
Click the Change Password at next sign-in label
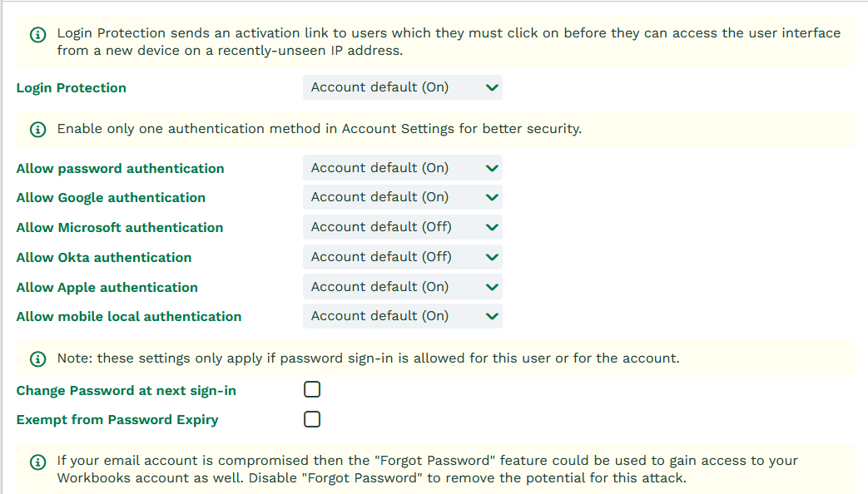click(x=126, y=391)
